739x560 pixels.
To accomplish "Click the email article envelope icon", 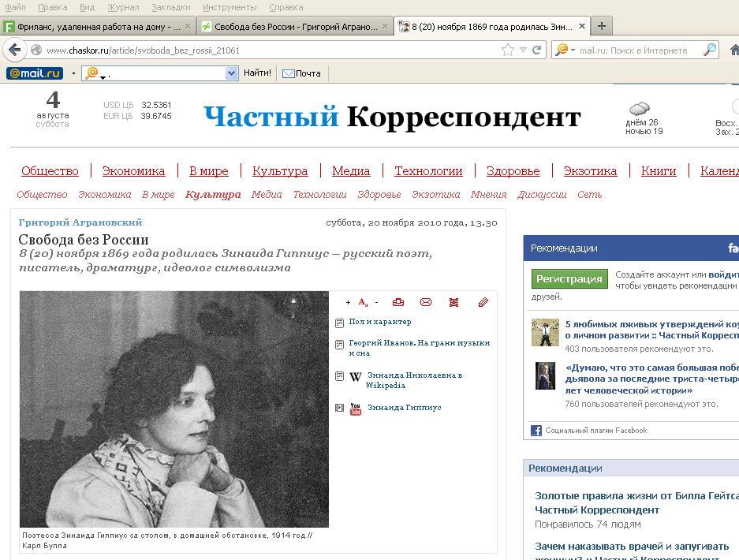I will 426,302.
